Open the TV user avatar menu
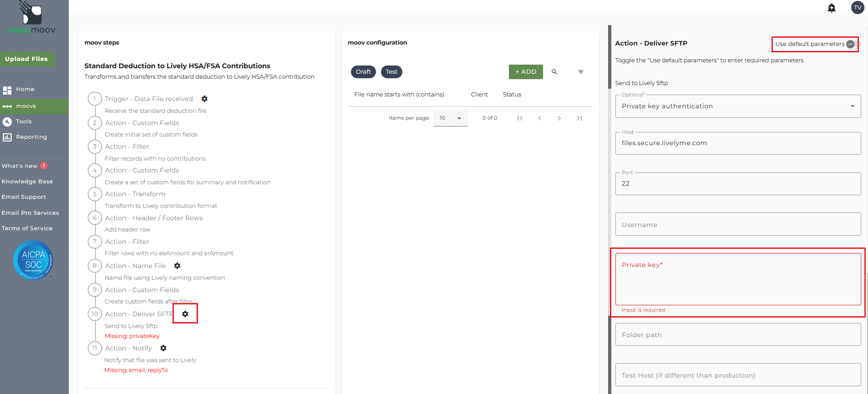 (858, 7)
